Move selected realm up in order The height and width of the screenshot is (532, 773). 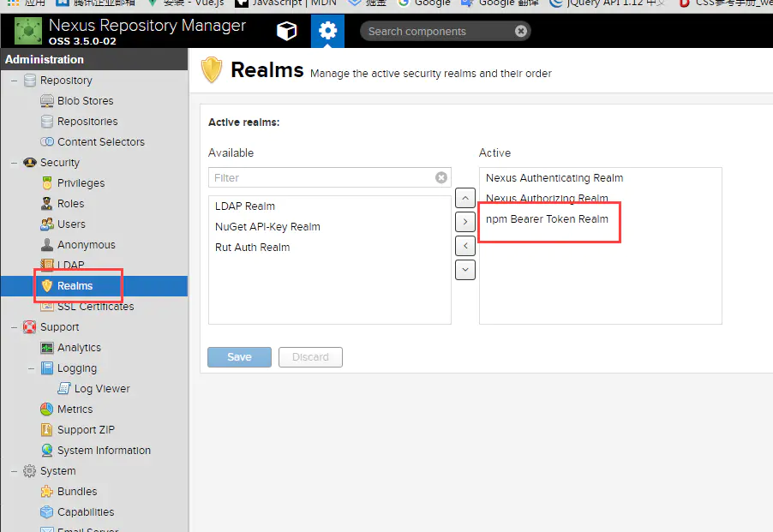[x=465, y=198]
